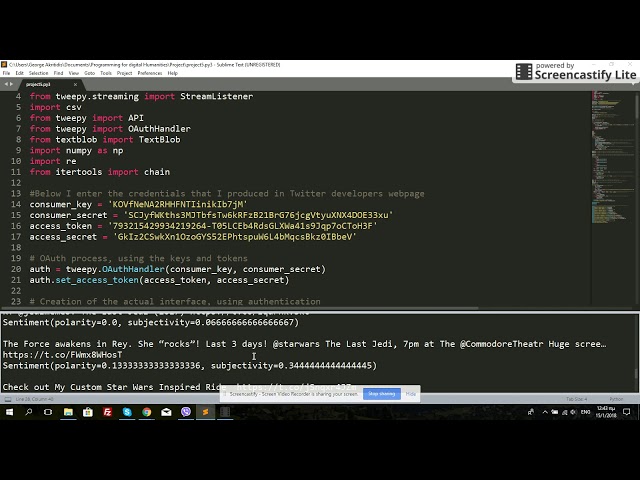Open the Preferences menu
The height and width of the screenshot is (480, 640).
tap(150, 73)
